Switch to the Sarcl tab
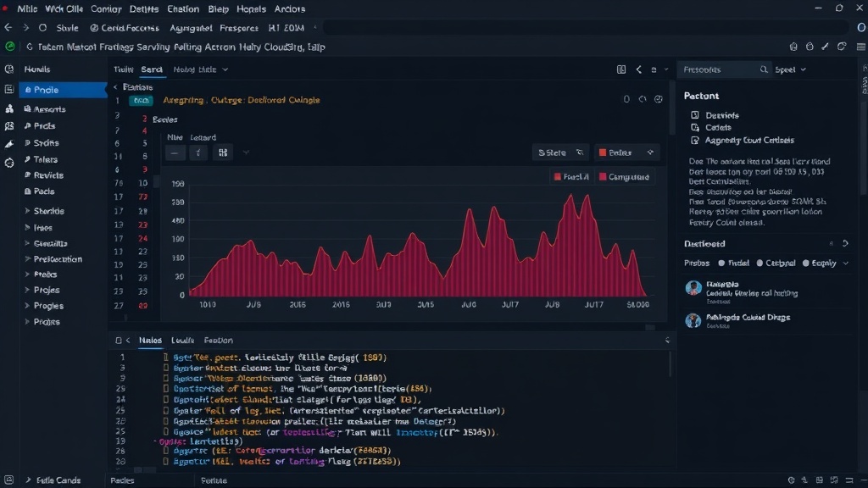Viewport: 868px width, 488px height. [x=151, y=69]
